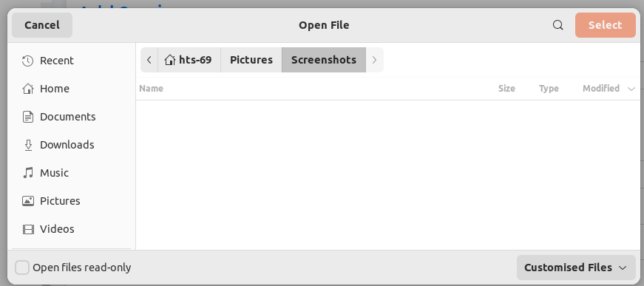644x286 pixels.
Task: Sort files by Name column header
Action: click(151, 89)
